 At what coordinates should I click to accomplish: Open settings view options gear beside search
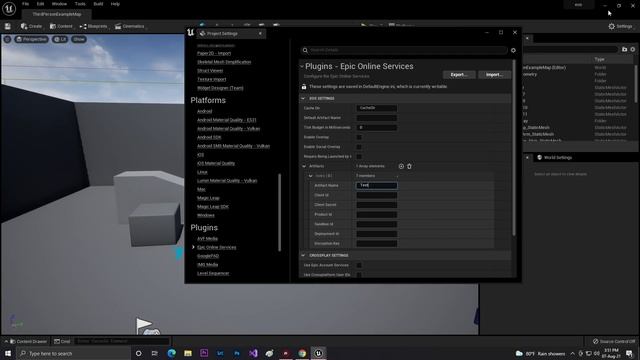coord(513,50)
